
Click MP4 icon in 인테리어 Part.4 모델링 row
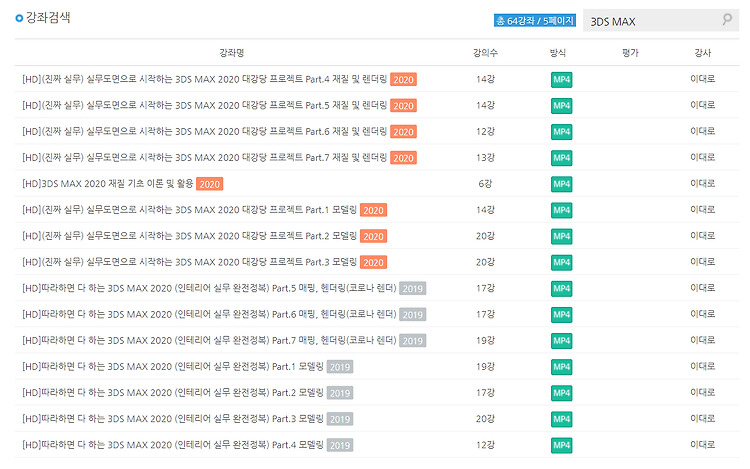562,445
